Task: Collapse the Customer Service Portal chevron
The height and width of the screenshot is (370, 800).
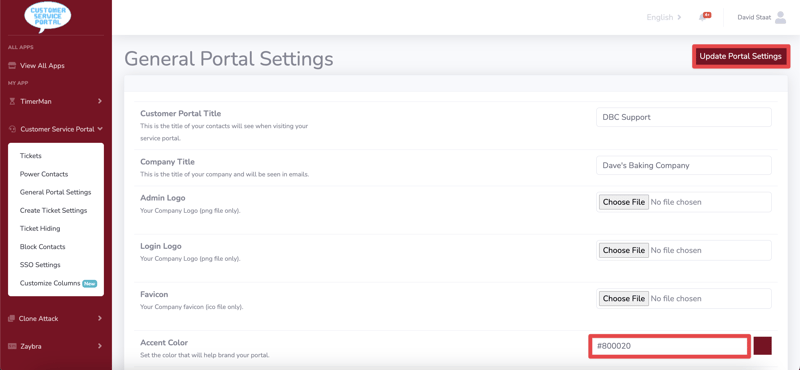Action: click(100, 129)
